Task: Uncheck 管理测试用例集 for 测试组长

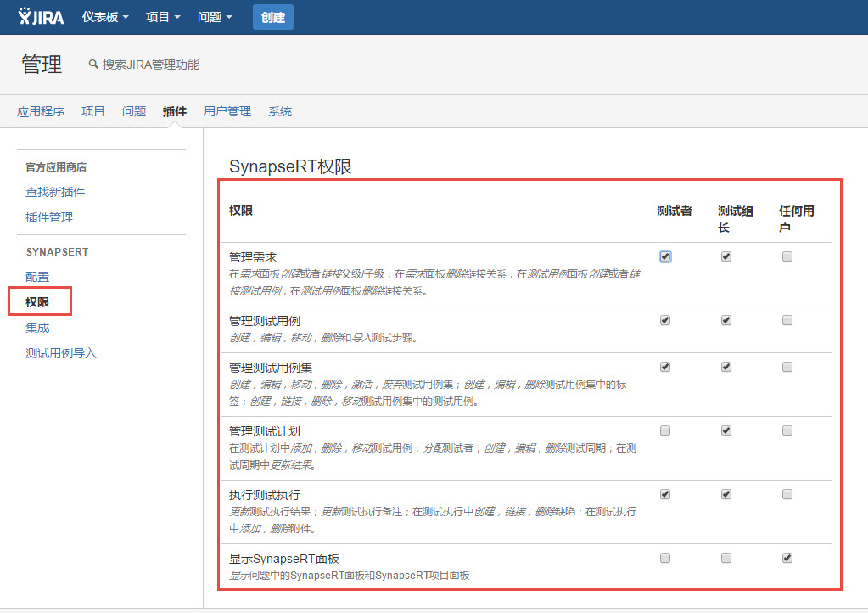Action: click(726, 367)
